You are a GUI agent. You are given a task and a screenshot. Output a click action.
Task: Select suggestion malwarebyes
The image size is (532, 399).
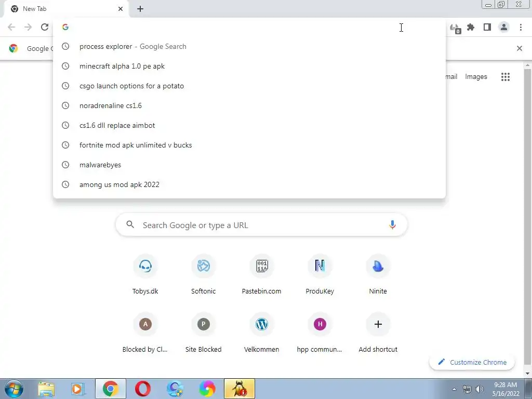coord(249,165)
